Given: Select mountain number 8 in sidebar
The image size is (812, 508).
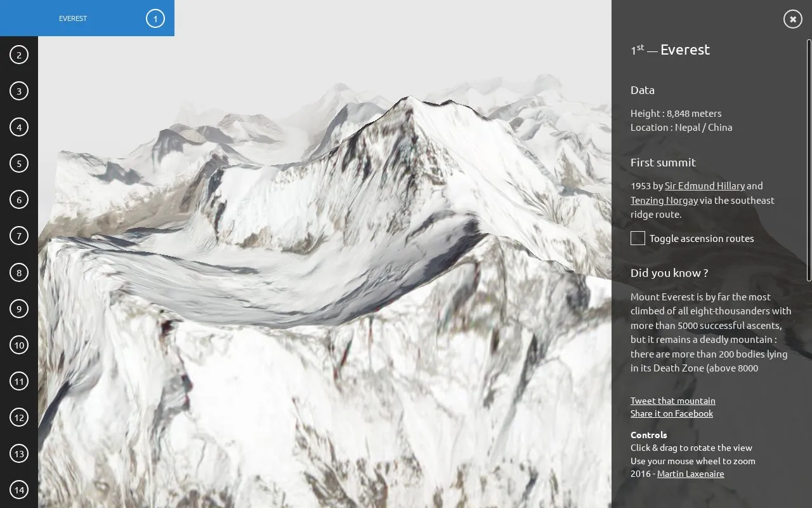Looking at the screenshot, I should pos(19,272).
